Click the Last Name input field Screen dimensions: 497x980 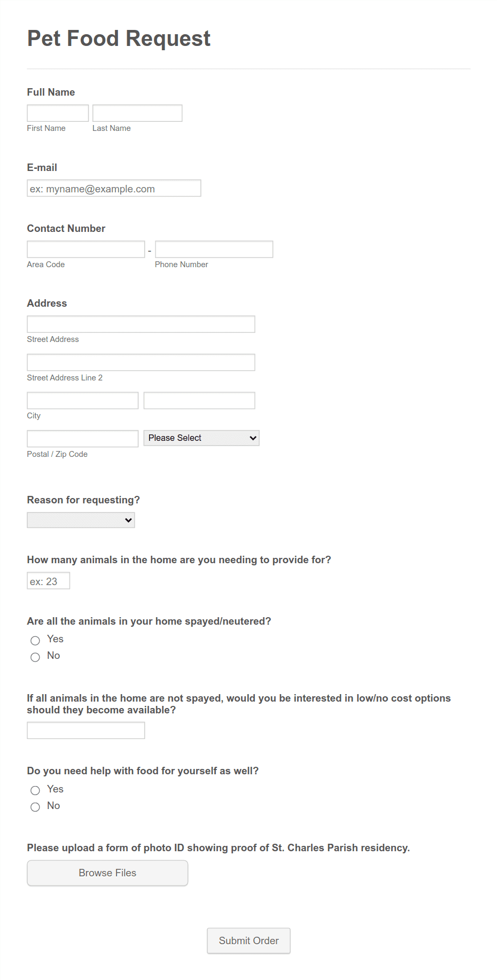pos(137,112)
